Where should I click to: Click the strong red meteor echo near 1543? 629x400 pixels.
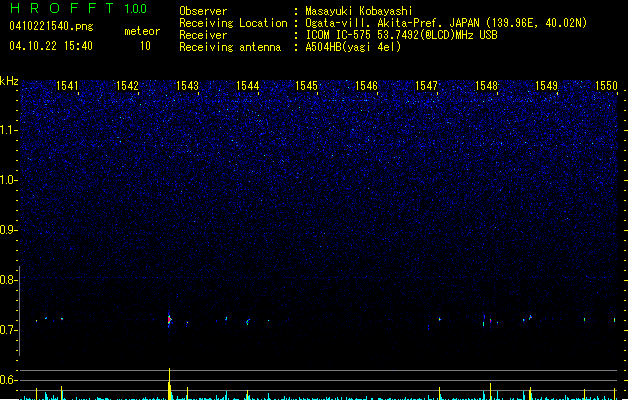pyautogui.click(x=169, y=320)
